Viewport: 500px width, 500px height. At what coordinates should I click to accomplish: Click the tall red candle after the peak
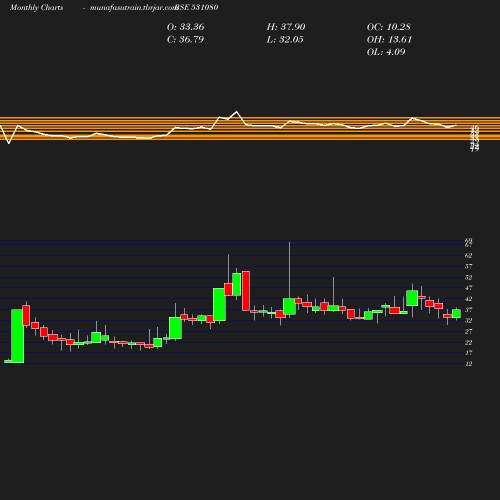(246, 291)
